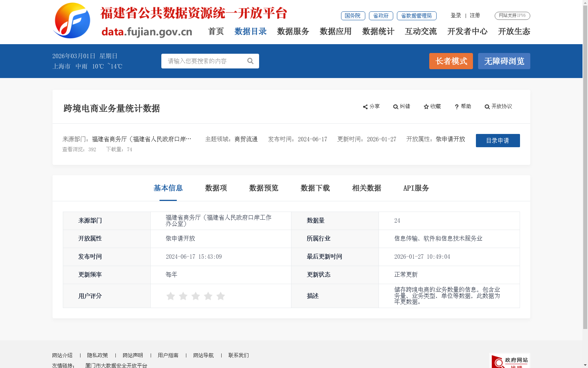Rate four stars in 用户评分
The width and height of the screenshot is (588, 368).
click(208, 296)
